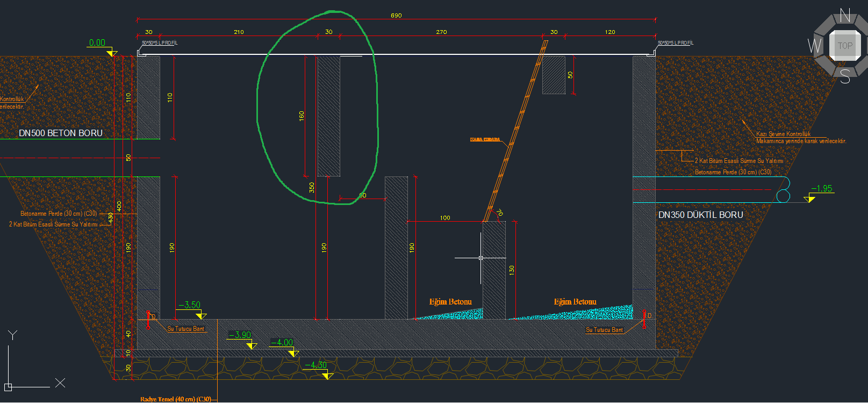The image size is (868, 403).
Task: Select the "Betonarme Perde (30 cm) (C30)" note beside the 430 dimension
Action: (59, 214)
